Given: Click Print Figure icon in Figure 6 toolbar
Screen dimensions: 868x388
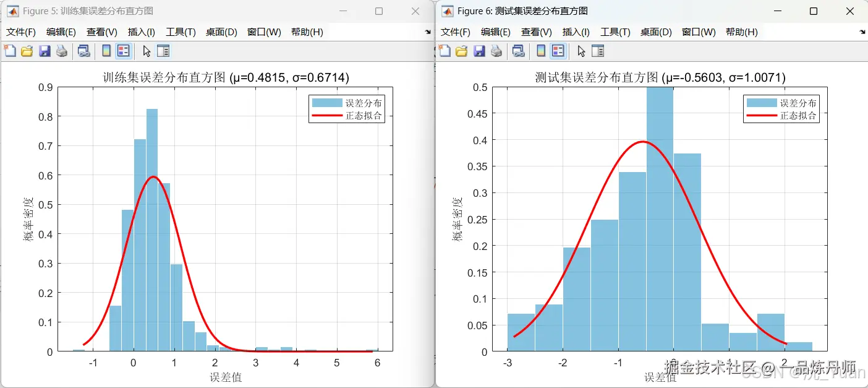Looking at the screenshot, I should click(496, 51).
